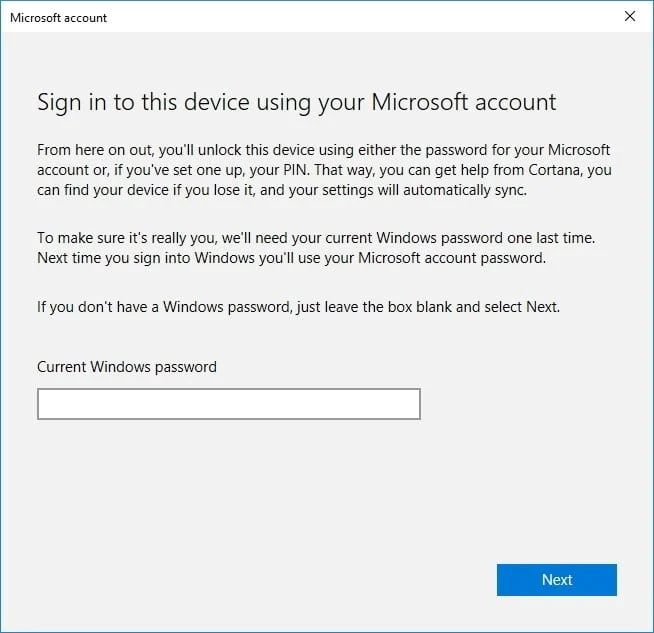Click "leave the box blank" instruction text

coord(388,307)
